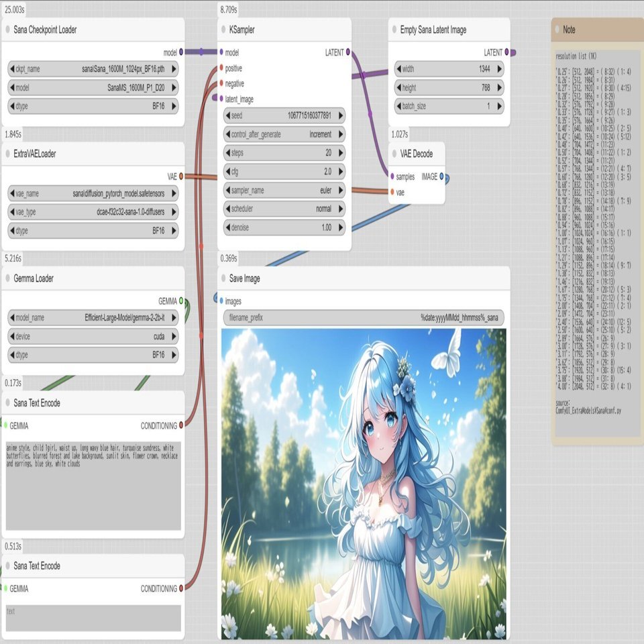Screen dimensions: 644x644
Task: Click the right arrow to increase steps
Action: pyautogui.click(x=340, y=152)
